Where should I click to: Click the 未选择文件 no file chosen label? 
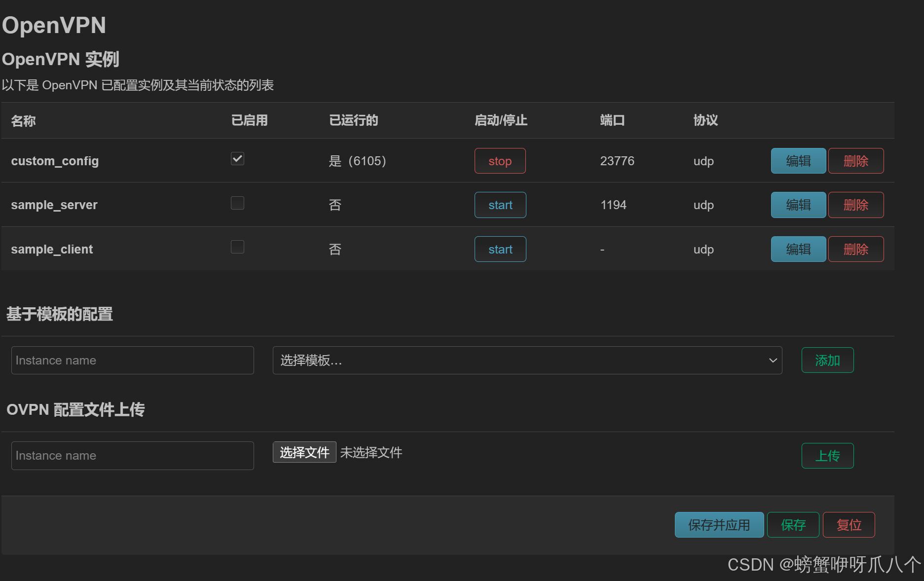[371, 452]
